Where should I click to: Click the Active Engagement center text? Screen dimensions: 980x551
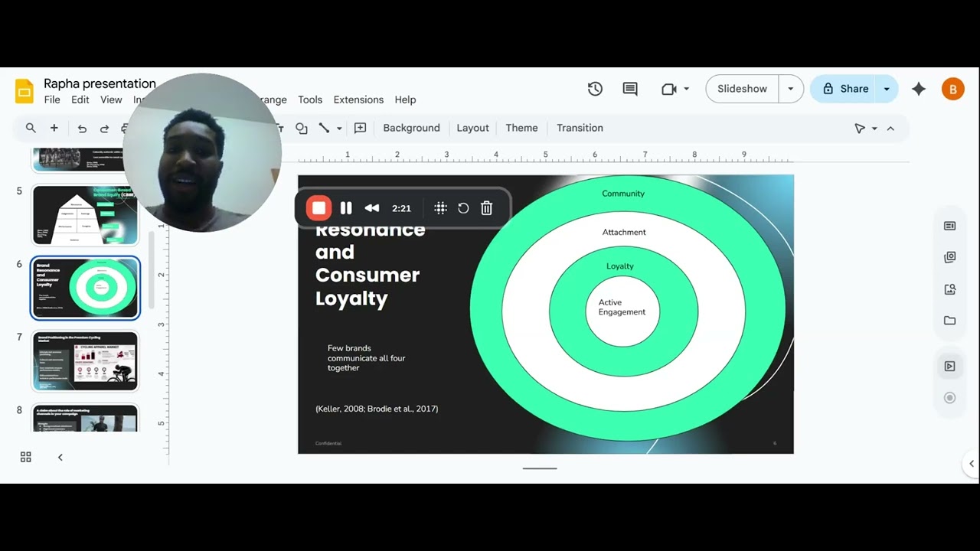[622, 307]
